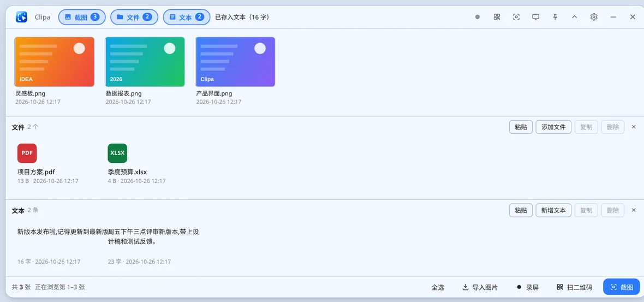644x302 pixels.
Task: Click the 23 字 timestamp under second text
Action: 139,262
